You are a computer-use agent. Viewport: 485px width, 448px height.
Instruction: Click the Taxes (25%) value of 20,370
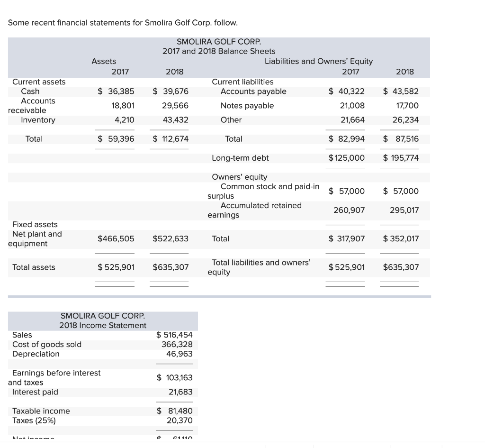click(x=180, y=421)
